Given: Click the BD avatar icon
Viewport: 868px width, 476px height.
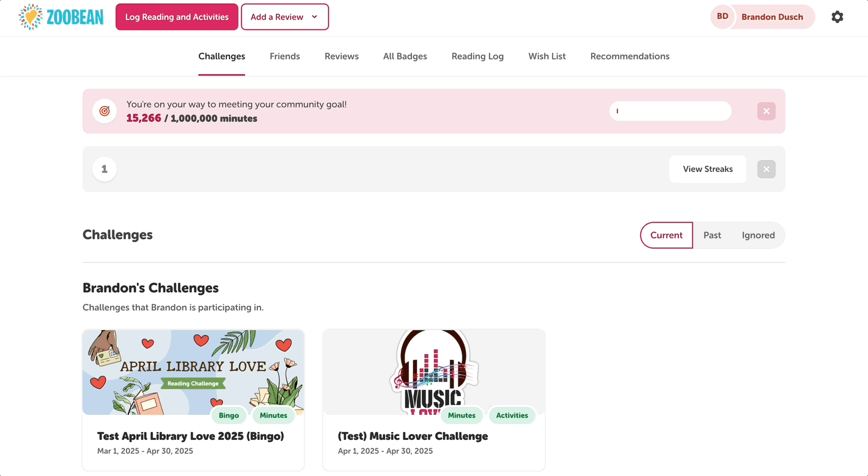Looking at the screenshot, I should click(x=722, y=17).
